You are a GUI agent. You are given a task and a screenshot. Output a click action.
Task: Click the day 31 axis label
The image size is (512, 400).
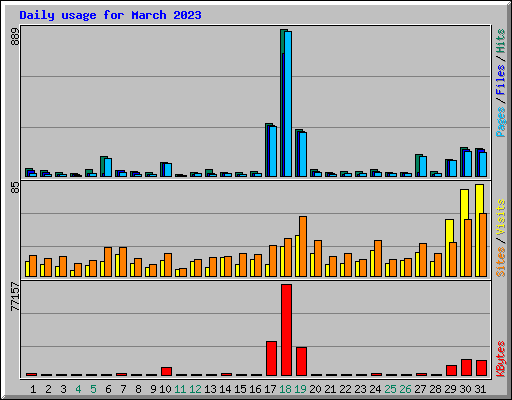480,389
